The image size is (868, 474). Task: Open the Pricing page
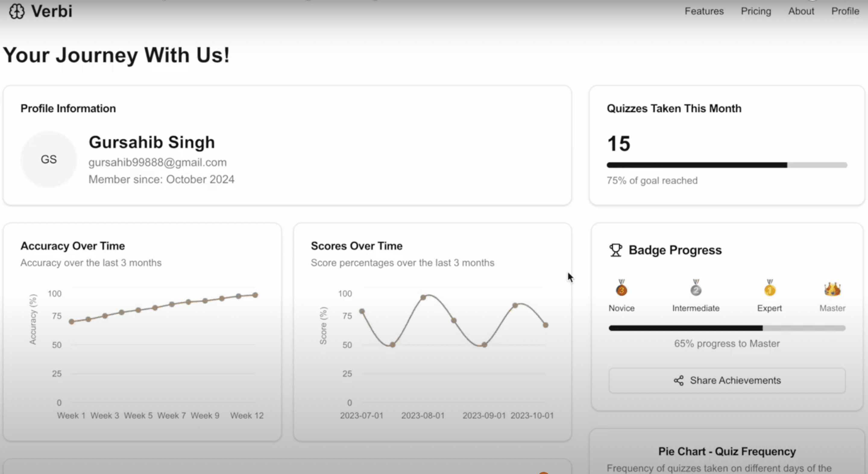[756, 11]
